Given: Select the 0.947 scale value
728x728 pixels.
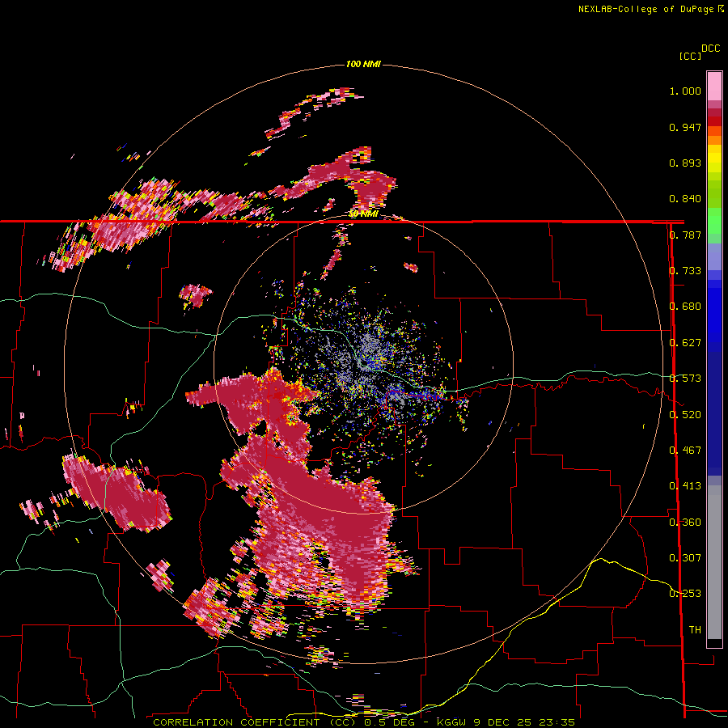Looking at the screenshot, I should pos(685,127).
